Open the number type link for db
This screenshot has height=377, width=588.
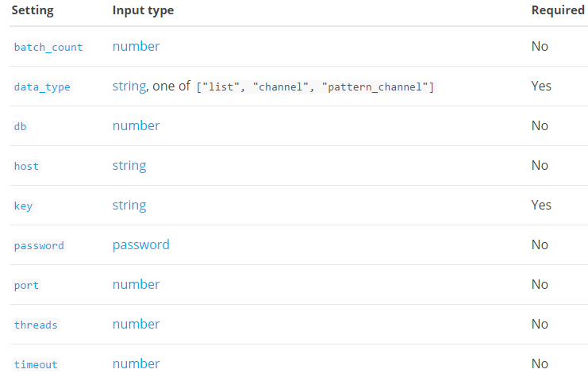point(136,125)
